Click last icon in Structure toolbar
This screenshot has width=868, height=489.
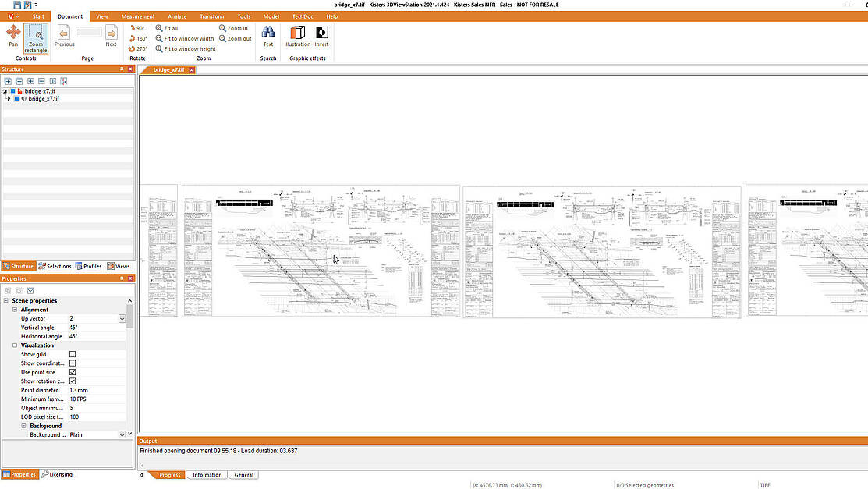click(64, 81)
